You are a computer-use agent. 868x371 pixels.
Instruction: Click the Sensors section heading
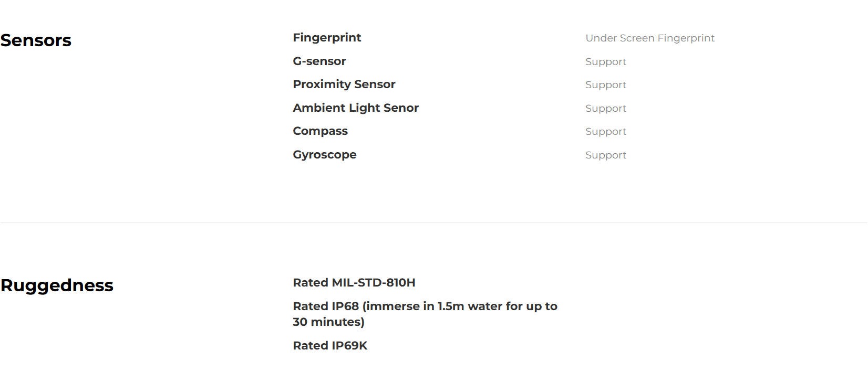click(x=36, y=40)
